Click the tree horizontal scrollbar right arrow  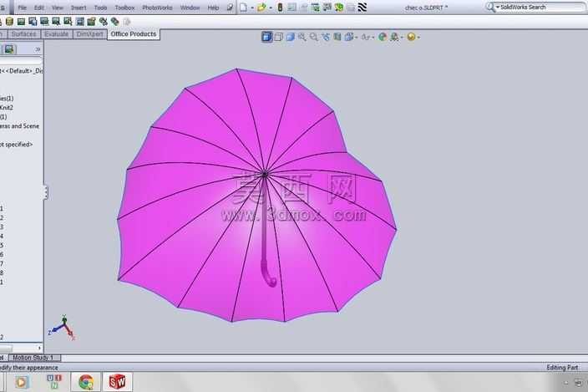coord(39,348)
